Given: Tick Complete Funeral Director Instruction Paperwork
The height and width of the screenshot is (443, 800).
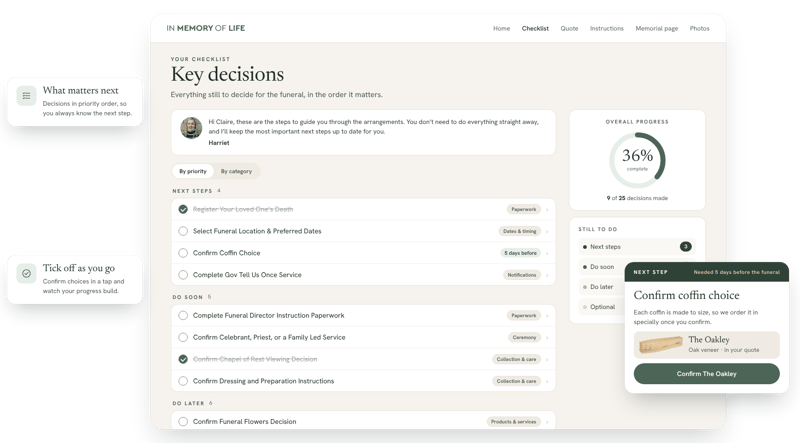Looking at the screenshot, I should point(183,315).
